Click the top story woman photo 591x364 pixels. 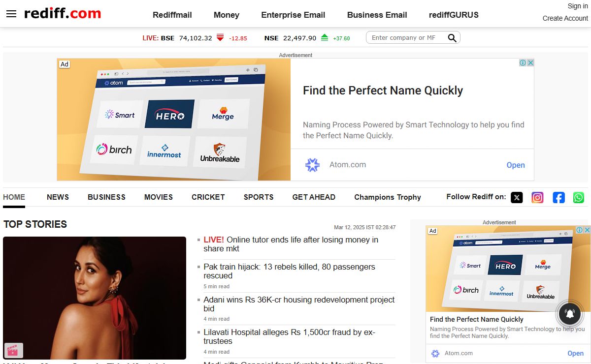coord(95,298)
